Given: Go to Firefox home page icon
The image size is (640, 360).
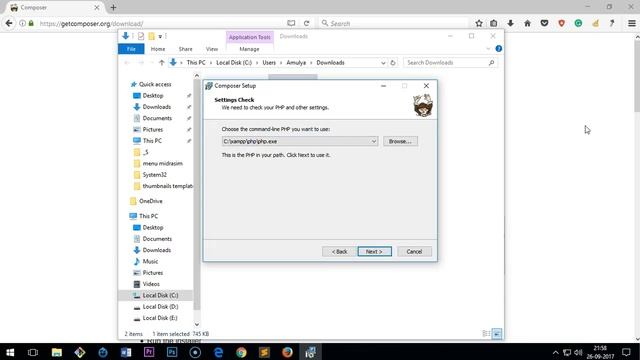Looking at the screenshot, I should pyautogui.click(x=527, y=23).
